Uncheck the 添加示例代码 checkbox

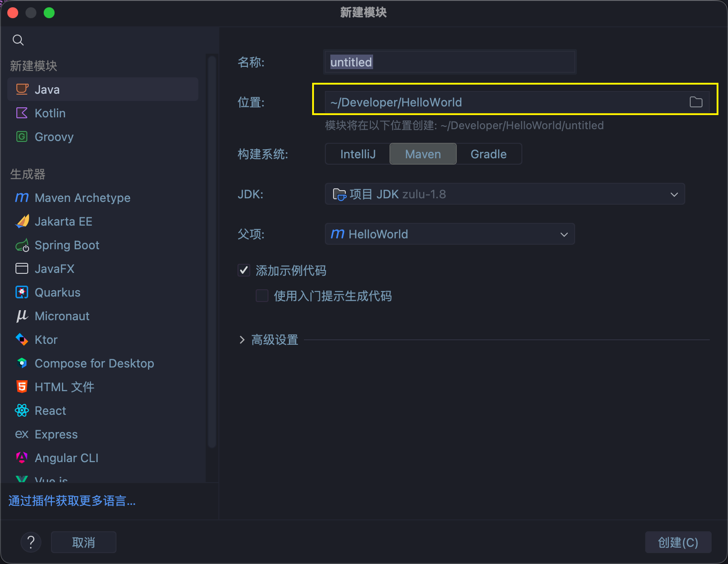(x=244, y=271)
